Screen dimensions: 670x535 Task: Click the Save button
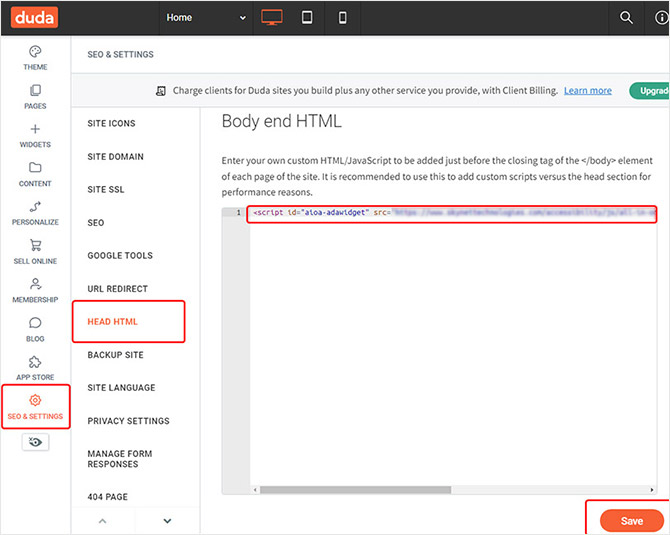click(631, 521)
